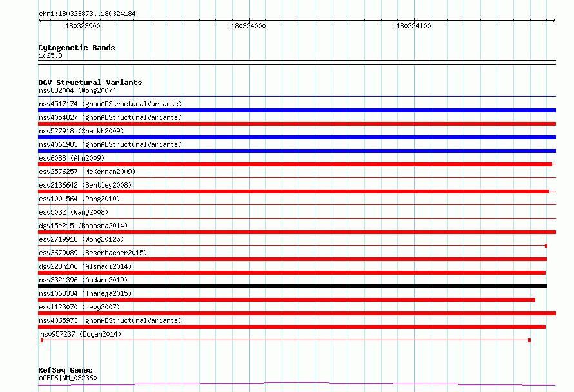Open esv1001564 (Pang2010) variant label

point(79,199)
